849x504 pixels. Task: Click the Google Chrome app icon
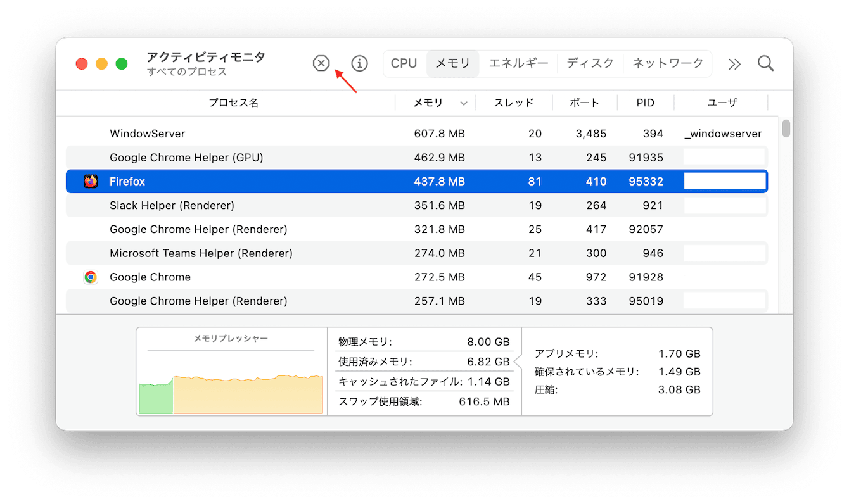click(91, 277)
